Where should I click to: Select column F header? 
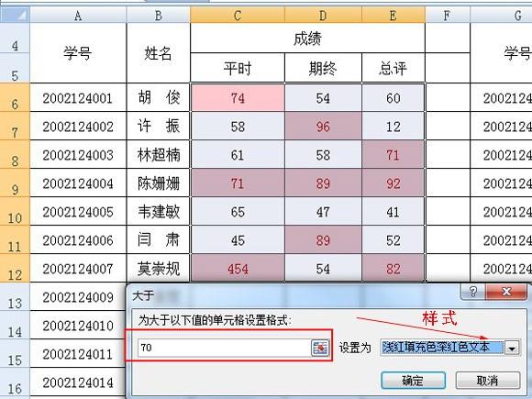point(448,16)
